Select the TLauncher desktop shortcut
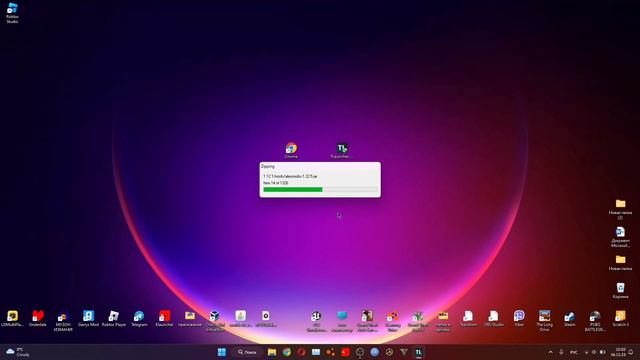This screenshot has width=640, height=360. click(x=342, y=150)
